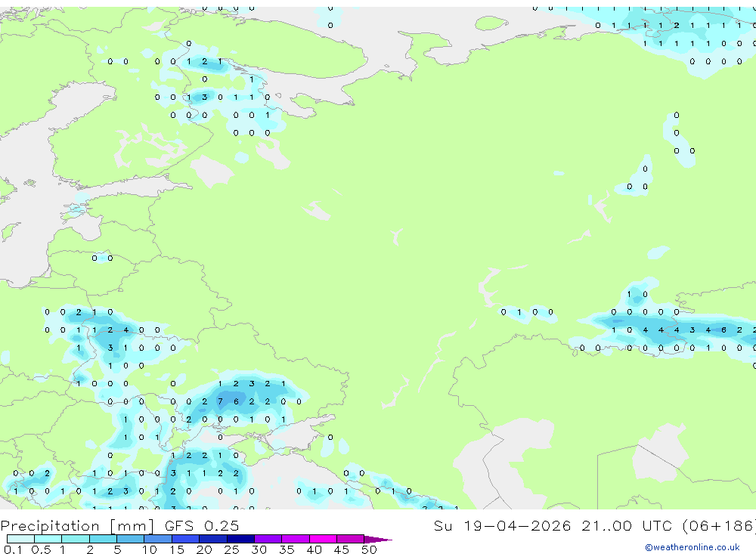The width and height of the screenshot is (756, 554).
Task: Click the legend label '0.5'
Action: [x=41, y=549]
